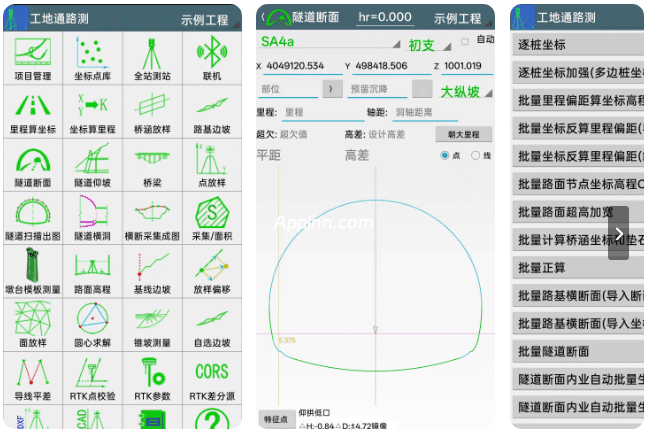This screenshot has height=439, width=649.
Task: Click 示例工程 in the 隧道断面 header
Action: pyautogui.click(x=457, y=18)
